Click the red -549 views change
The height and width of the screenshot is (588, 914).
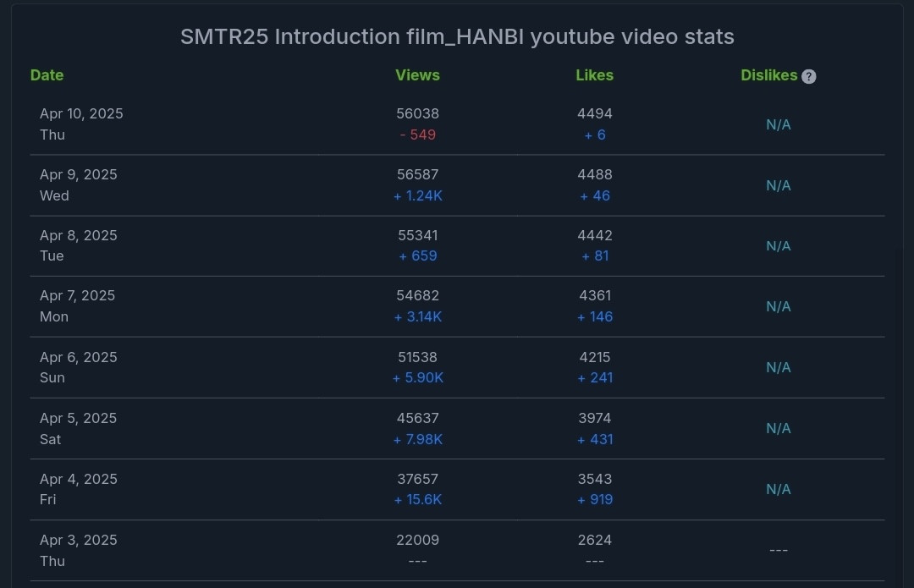(417, 135)
